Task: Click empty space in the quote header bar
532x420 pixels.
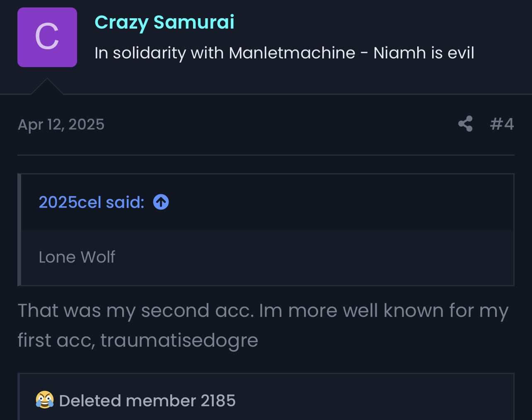Action: [x=331, y=202]
